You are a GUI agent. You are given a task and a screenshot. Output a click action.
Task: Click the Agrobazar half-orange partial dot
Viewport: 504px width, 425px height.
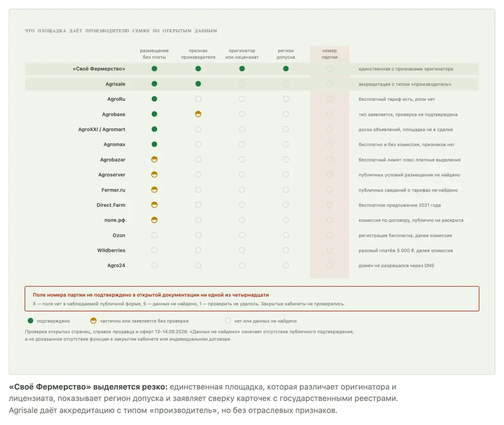pyautogui.click(x=154, y=159)
